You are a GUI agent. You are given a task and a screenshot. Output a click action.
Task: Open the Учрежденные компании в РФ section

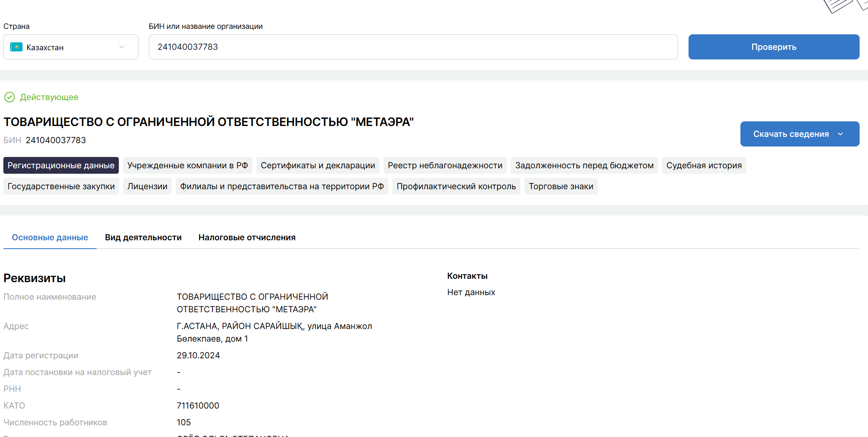click(187, 165)
